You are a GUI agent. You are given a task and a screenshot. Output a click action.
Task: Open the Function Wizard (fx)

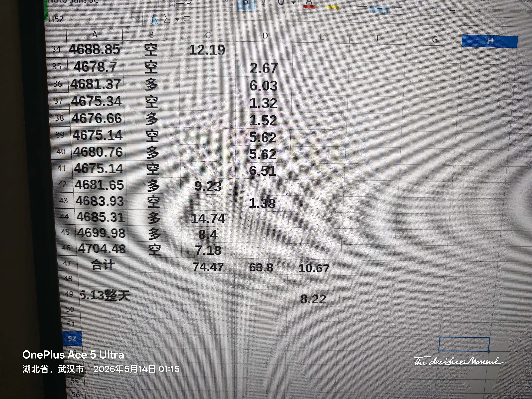click(x=154, y=19)
